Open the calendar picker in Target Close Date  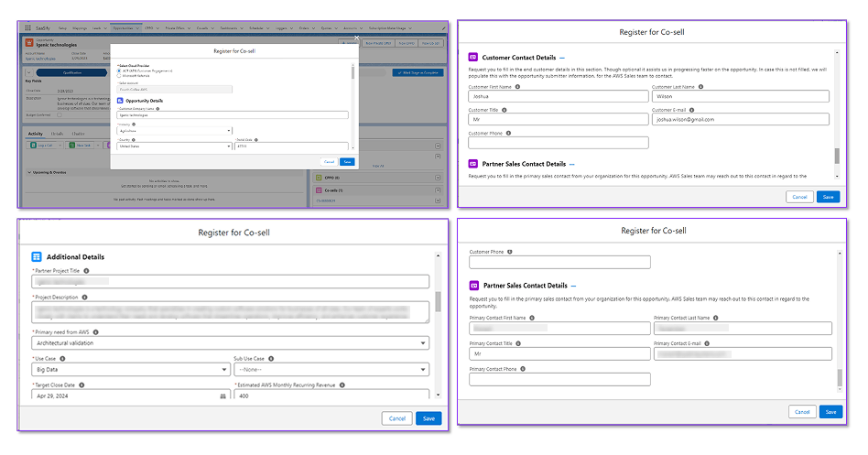(223, 396)
